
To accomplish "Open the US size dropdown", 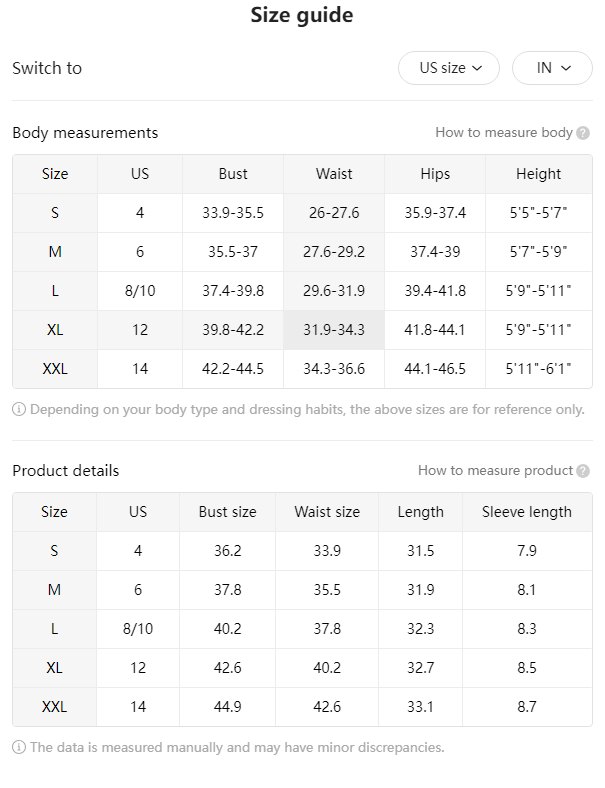I will tap(449, 68).
